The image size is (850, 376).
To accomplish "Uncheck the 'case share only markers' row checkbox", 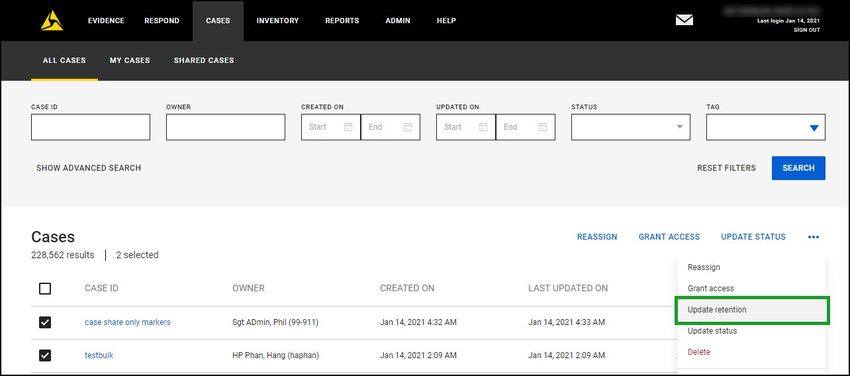I will (x=45, y=322).
